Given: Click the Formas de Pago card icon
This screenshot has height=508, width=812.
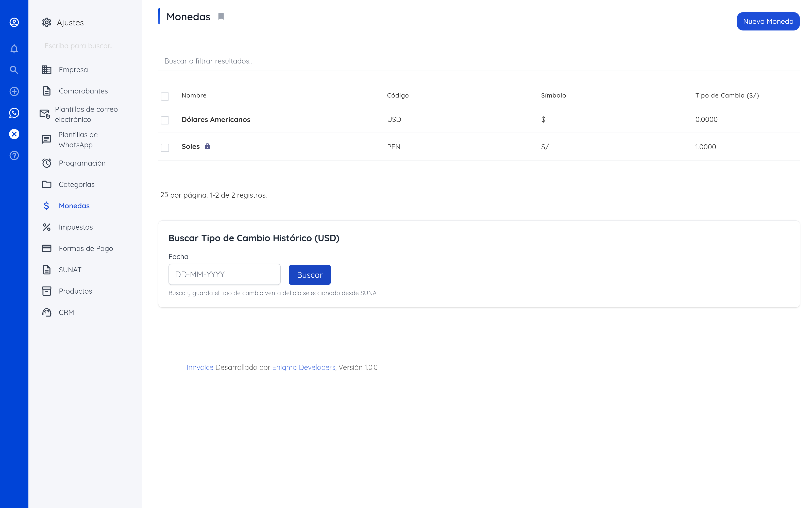Looking at the screenshot, I should pos(47,248).
